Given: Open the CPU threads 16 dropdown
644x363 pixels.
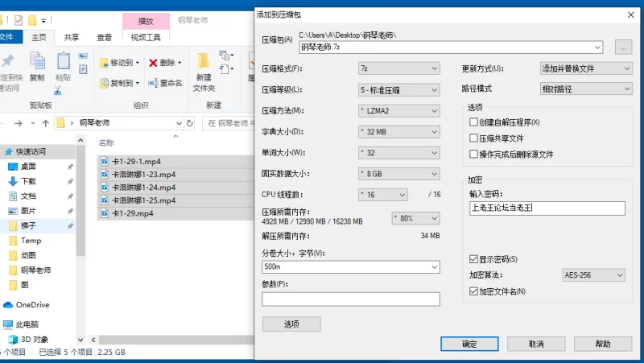Looking at the screenshot, I should [x=383, y=195].
